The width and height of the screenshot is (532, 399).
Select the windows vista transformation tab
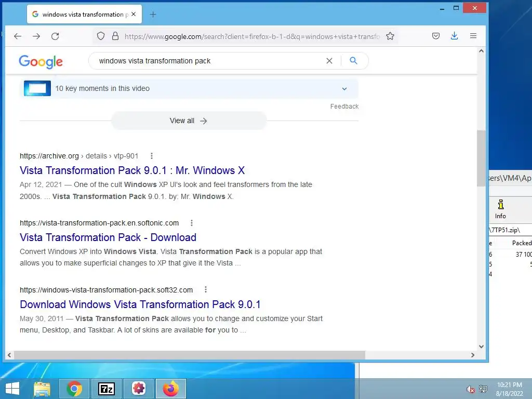(84, 14)
